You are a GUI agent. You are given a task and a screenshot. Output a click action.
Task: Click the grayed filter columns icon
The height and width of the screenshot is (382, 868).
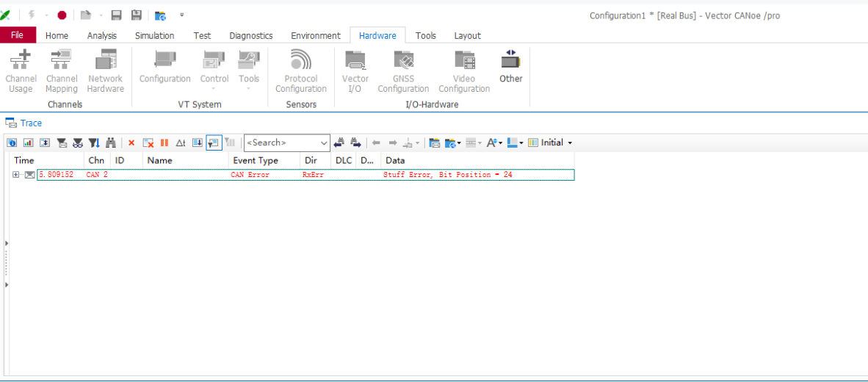[230, 143]
